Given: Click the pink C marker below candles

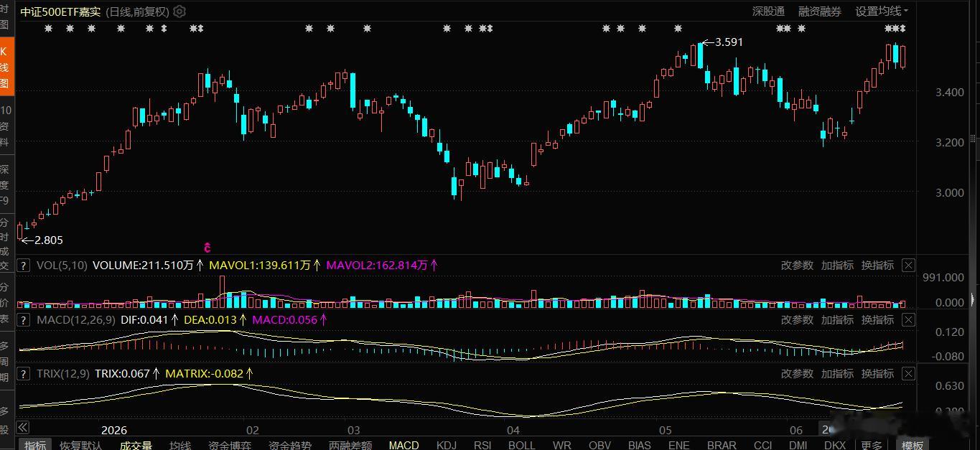Looking at the screenshot, I should point(207,248).
